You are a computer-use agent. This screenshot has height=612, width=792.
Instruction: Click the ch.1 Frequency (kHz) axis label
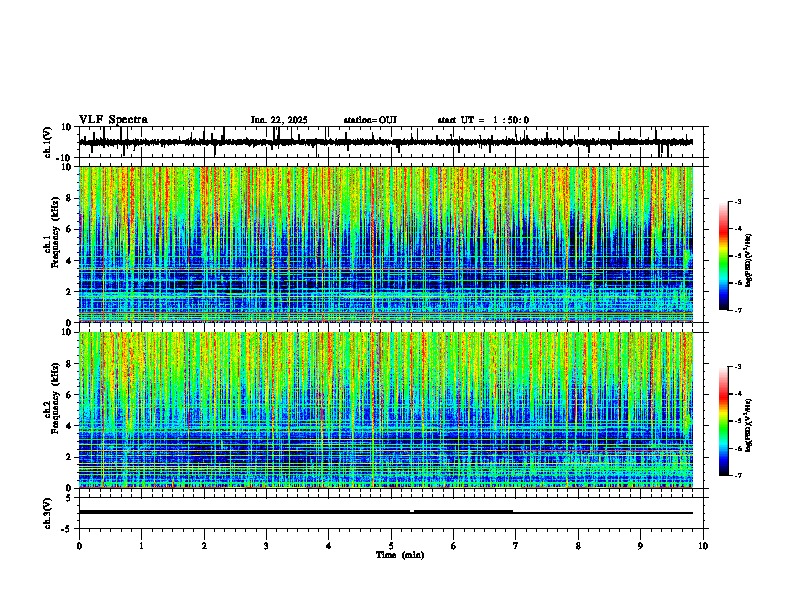coord(55,233)
